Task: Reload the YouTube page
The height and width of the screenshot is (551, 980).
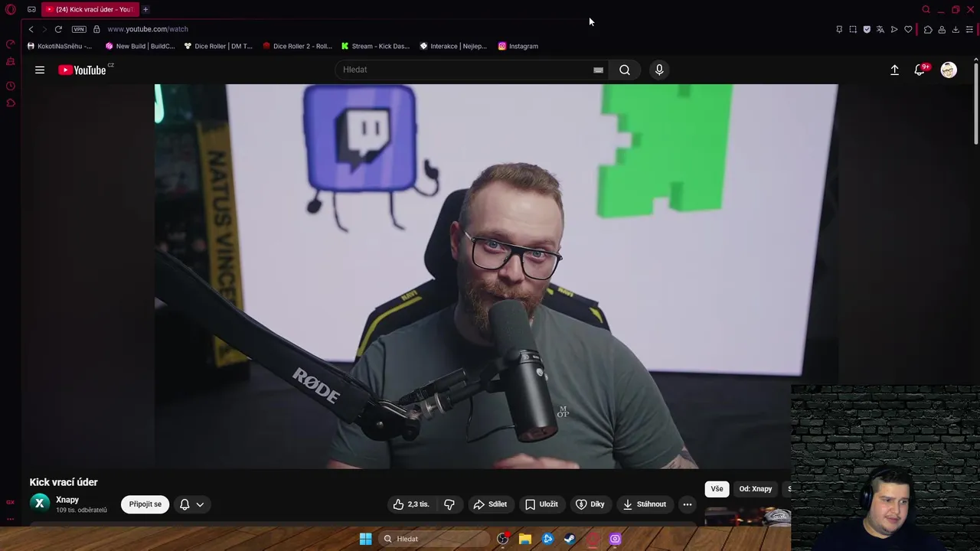Action: pyautogui.click(x=58, y=29)
